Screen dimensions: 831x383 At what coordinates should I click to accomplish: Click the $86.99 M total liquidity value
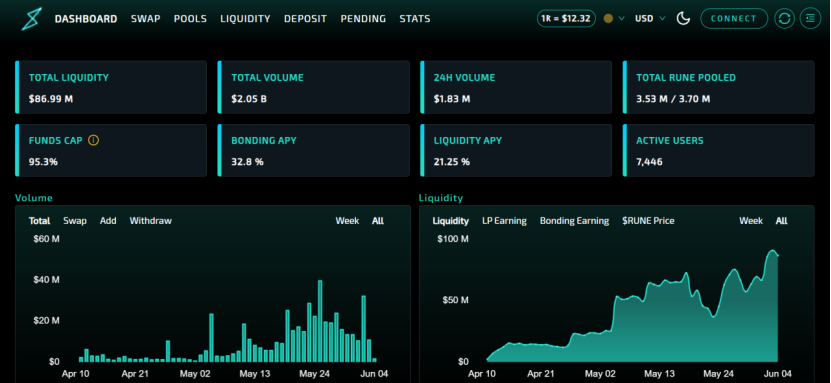pyautogui.click(x=51, y=99)
